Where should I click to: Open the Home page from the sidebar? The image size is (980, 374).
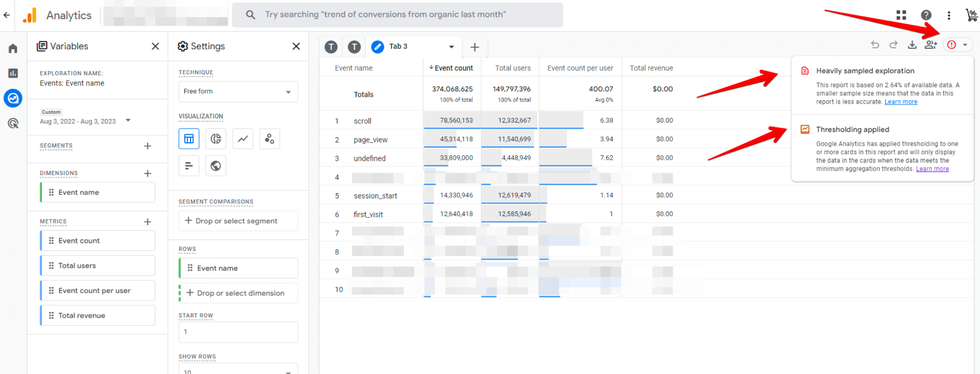pyautogui.click(x=13, y=49)
